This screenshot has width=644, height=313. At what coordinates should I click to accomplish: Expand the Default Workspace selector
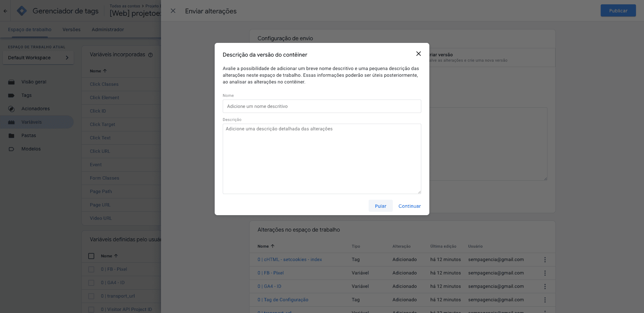[x=38, y=58]
